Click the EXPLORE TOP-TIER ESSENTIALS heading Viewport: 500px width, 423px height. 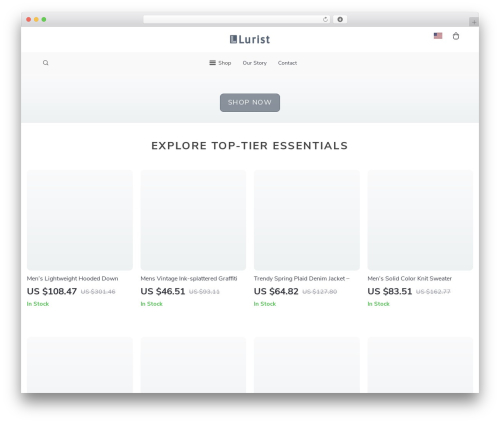(250, 146)
